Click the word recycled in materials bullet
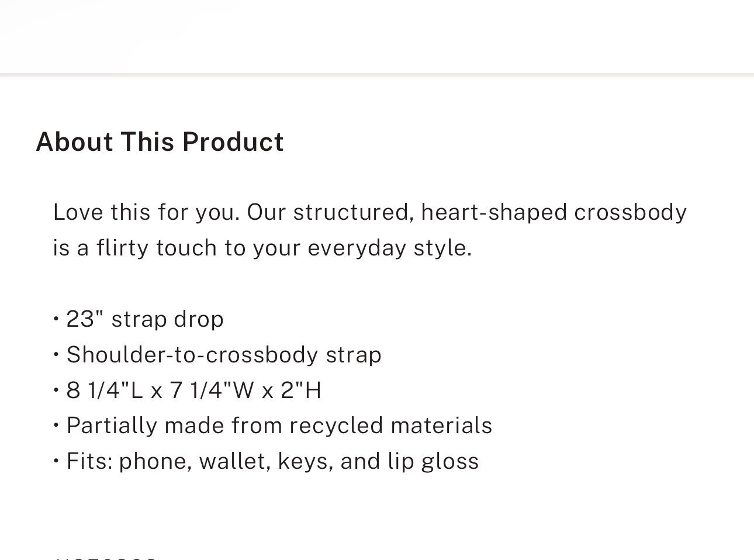This screenshot has height=560, width=754. pos(336,426)
